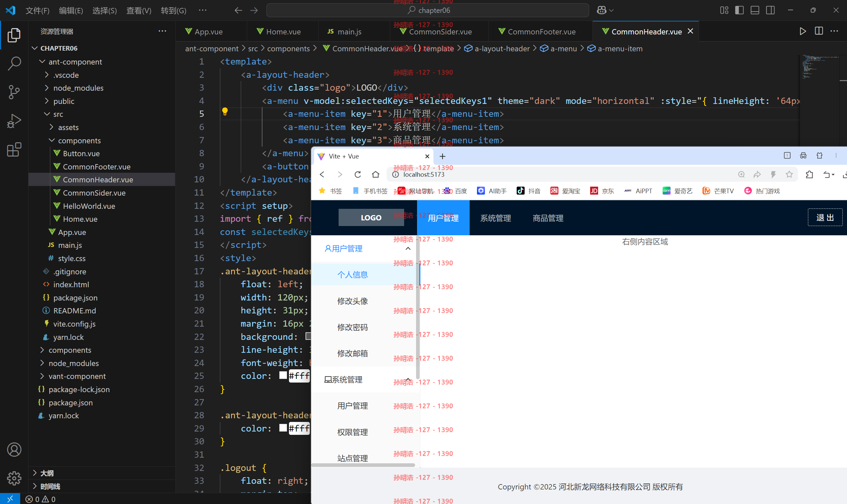
Task: Select 商品管理 in web page header menu
Action: pos(548,218)
